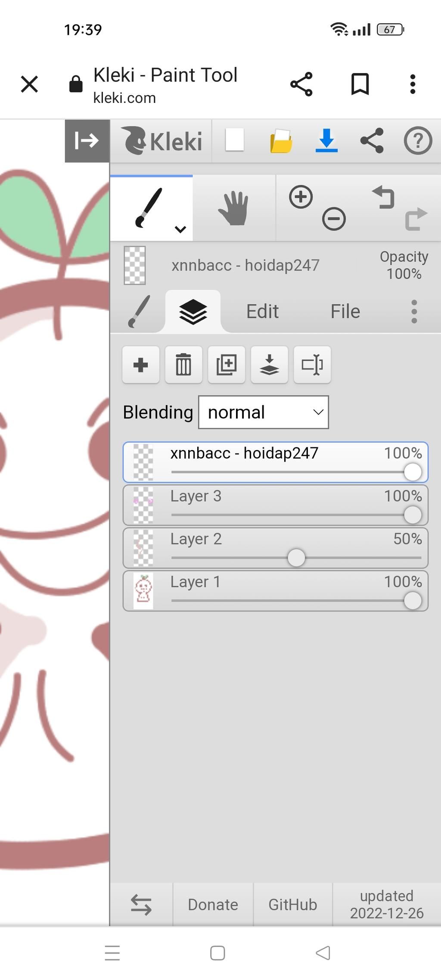This screenshot has width=441, height=980.
Task: Duplicate the current layer
Action: [x=227, y=365]
